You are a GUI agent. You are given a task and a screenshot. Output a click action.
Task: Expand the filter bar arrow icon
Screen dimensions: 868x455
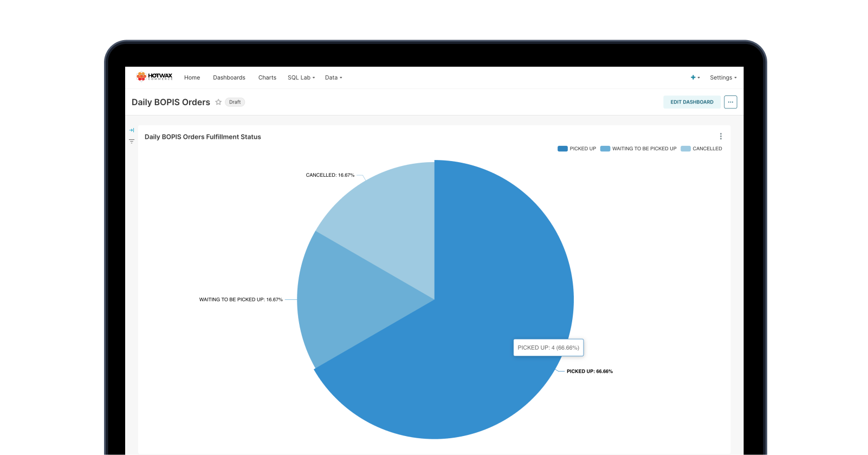pos(132,130)
